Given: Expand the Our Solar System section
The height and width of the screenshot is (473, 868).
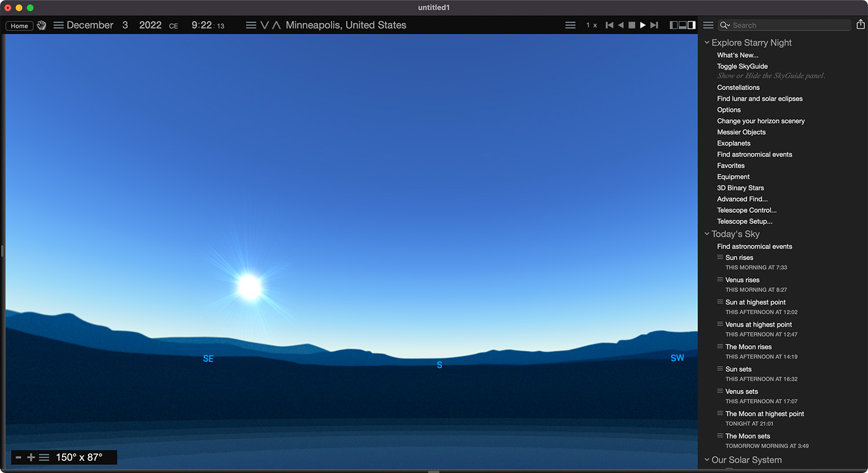Looking at the screenshot, I should pos(707,459).
